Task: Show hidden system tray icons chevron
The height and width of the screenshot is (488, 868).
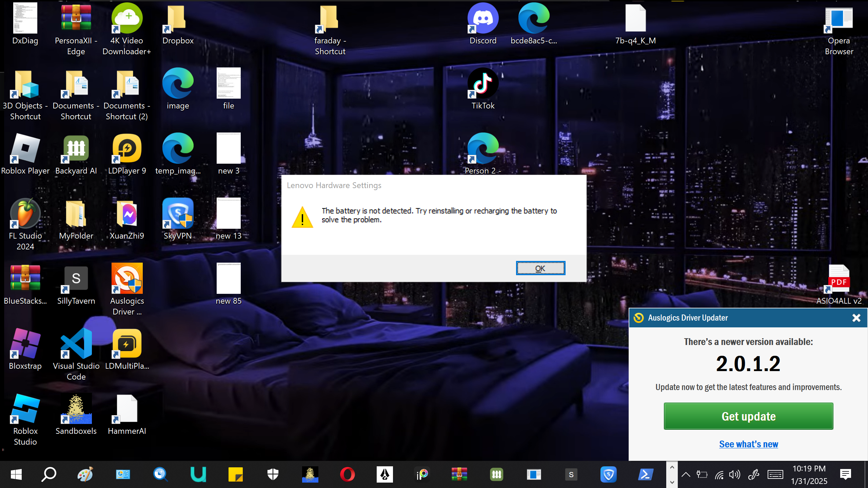Action: coord(686,474)
